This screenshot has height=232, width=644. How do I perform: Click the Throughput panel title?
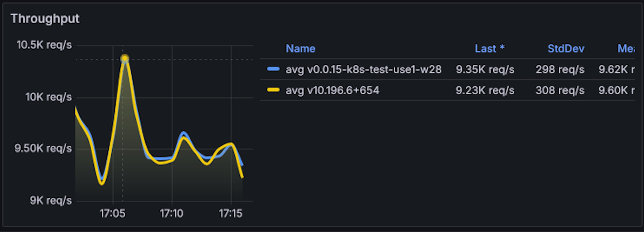pos(45,19)
